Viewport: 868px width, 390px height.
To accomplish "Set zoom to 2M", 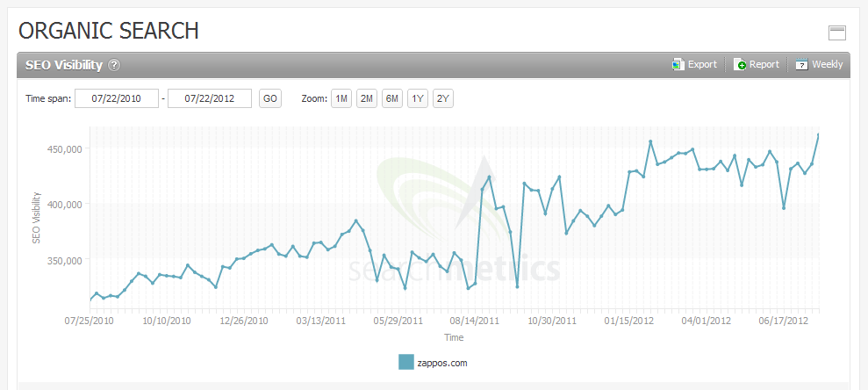I will click(367, 98).
